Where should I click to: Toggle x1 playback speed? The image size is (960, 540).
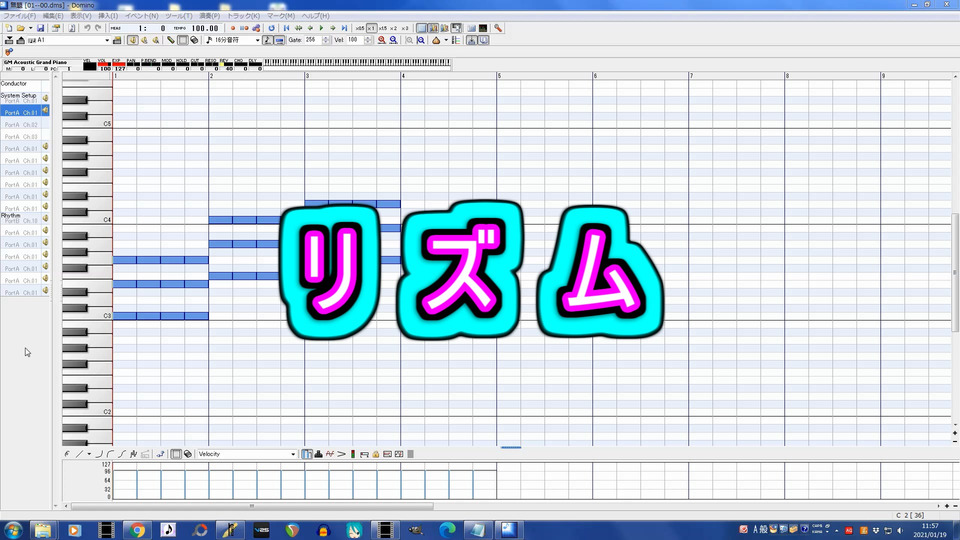(371, 28)
